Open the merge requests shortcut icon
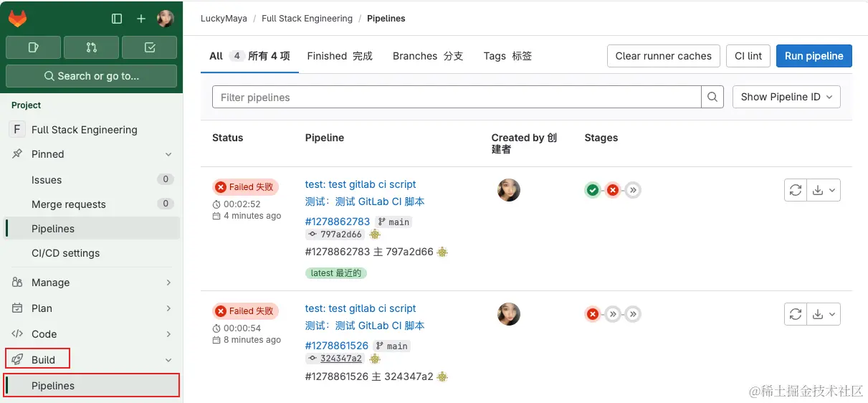Screen dimensions: 868x403 (x=91, y=47)
